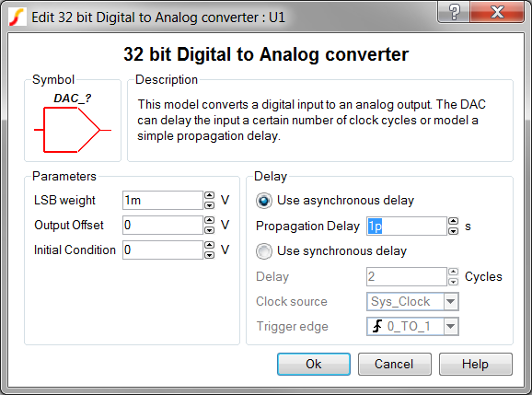This screenshot has width=532, height=395.
Task: Click the SIMetrix app icon in title bar
Action: [17, 17]
